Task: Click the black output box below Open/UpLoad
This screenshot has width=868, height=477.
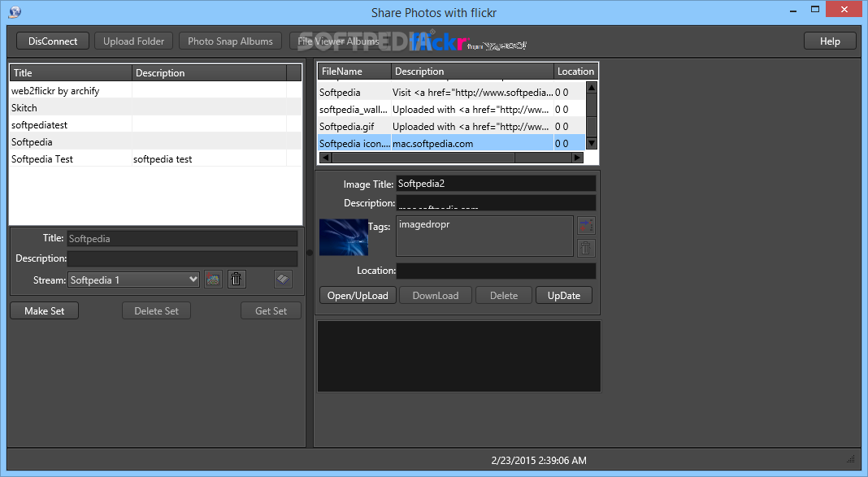Action: (x=459, y=357)
